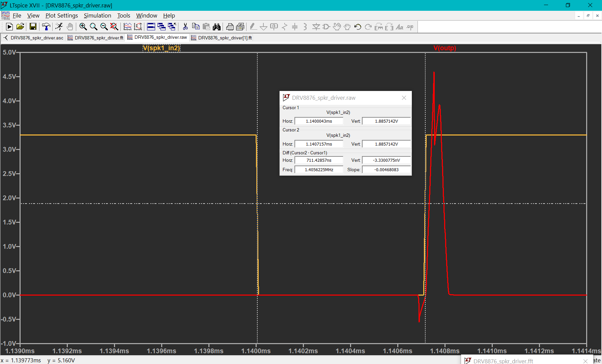Switch to DRV8876_spkr_driver[1].fft tab
Image resolution: width=602 pixels, height=364 pixels.
(222, 38)
